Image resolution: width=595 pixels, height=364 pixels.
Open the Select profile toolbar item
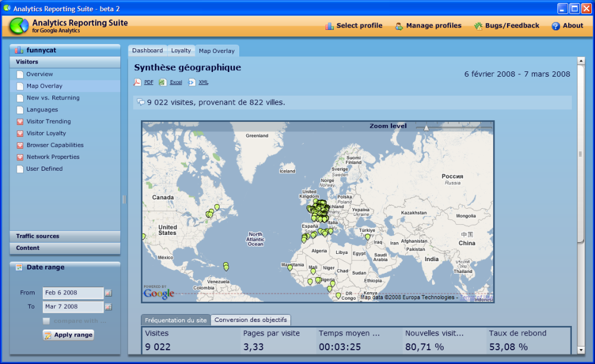pyautogui.click(x=354, y=26)
